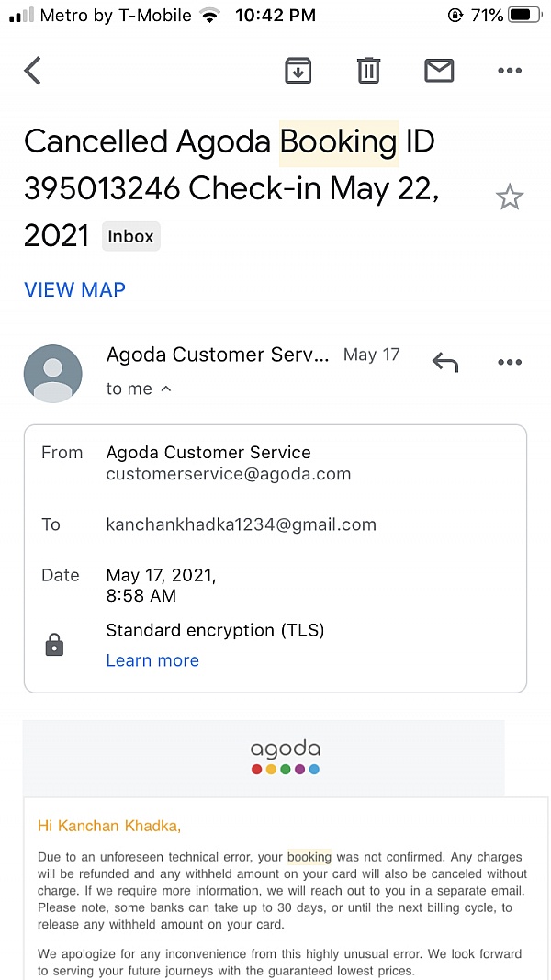Delete this email with the trash icon
This screenshot has width=551, height=980.
click(368, 70)
